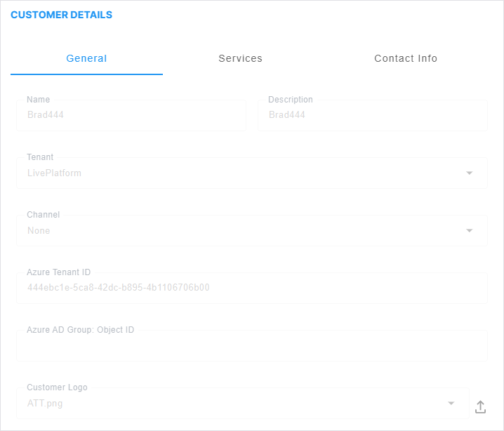Go to the Contact Info tab

click(406, 59)
